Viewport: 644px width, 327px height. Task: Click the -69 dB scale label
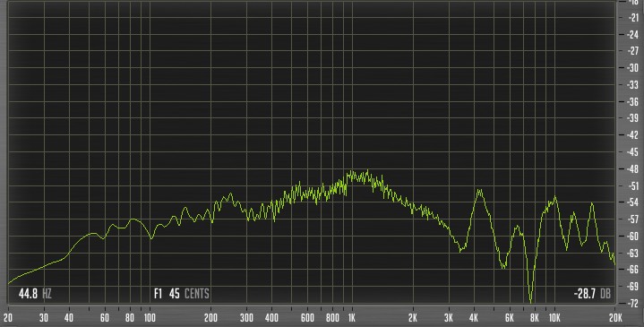pyautogui.click(x=633, y=287)
